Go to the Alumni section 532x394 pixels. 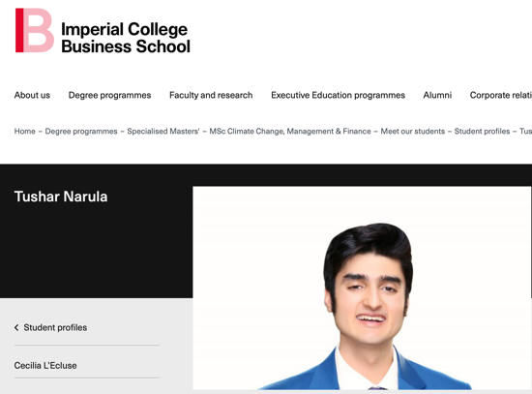click(x=437, y=95)
